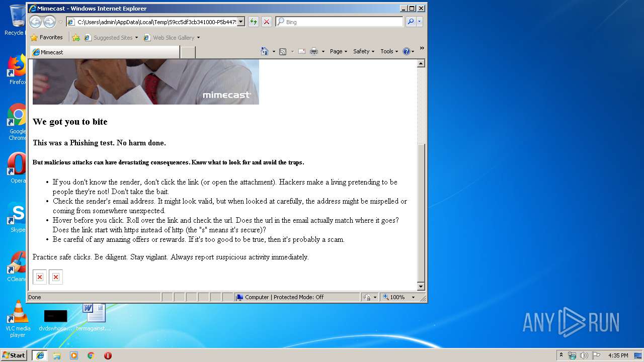
Task: Expand the Print options dropdown arrow
Action: pos(323,51)
